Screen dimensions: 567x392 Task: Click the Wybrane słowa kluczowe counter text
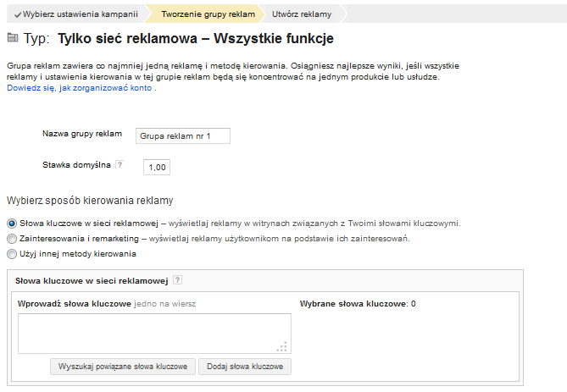point(358,303)
